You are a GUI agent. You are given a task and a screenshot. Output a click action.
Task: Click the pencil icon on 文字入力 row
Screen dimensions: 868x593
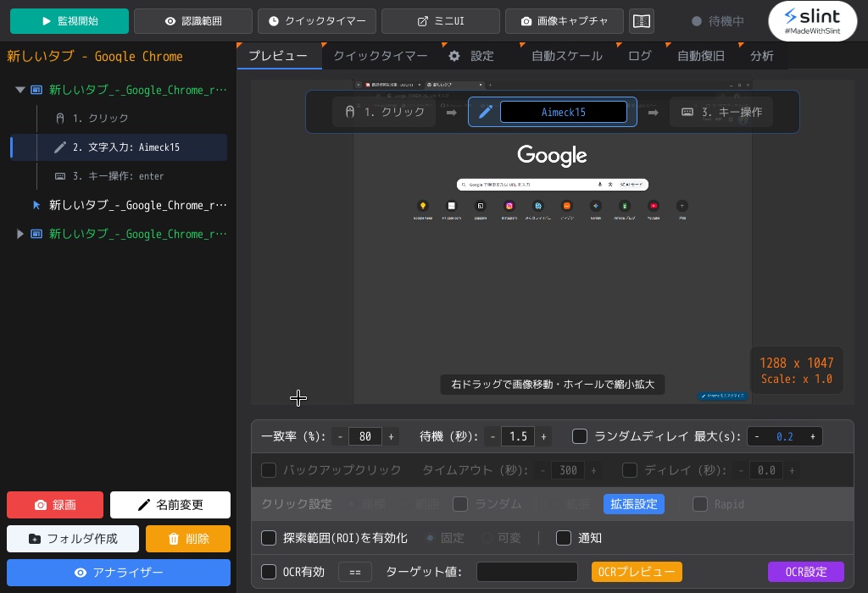(60, 147)
